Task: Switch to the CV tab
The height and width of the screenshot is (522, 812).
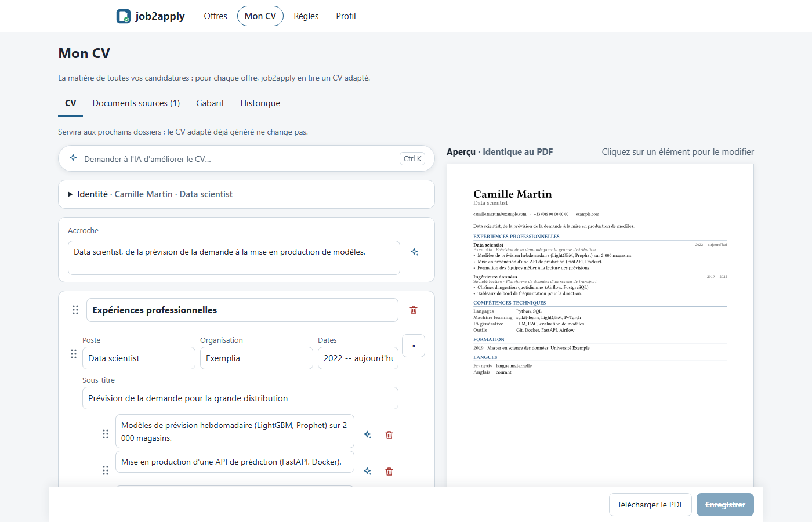Action: coord(71,103)
